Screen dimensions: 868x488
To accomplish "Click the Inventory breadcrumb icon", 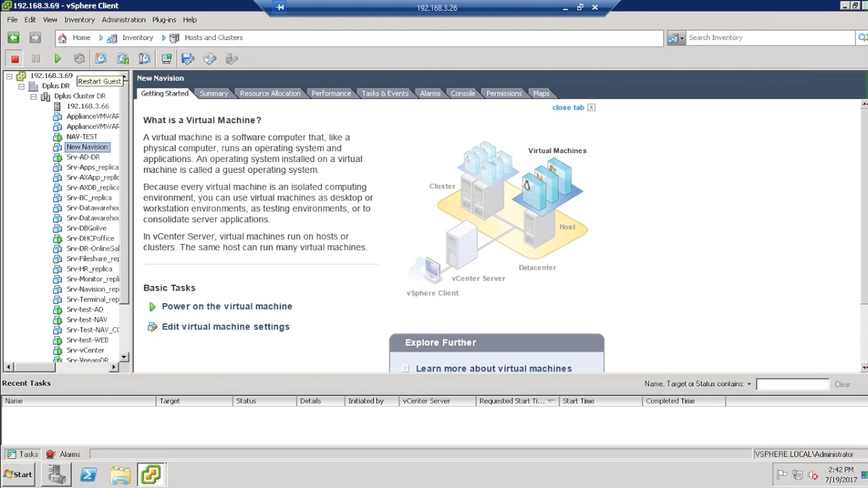I will point(113,38).
